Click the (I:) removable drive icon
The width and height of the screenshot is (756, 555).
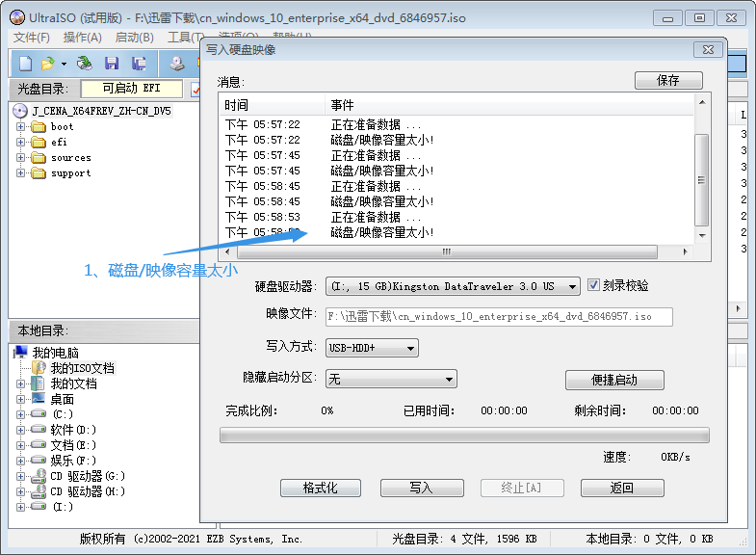pyautogui.click(x=39, y=506)
